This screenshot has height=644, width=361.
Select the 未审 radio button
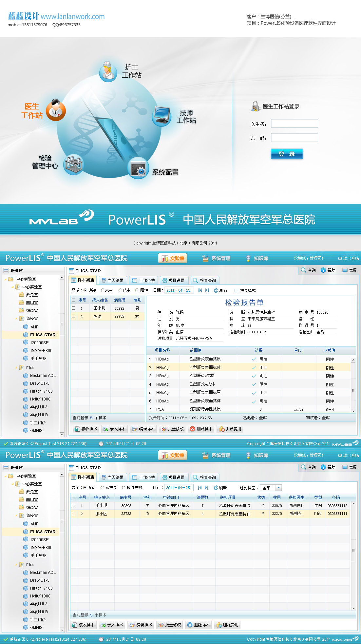pyautogui.click(x=102, y=290)
